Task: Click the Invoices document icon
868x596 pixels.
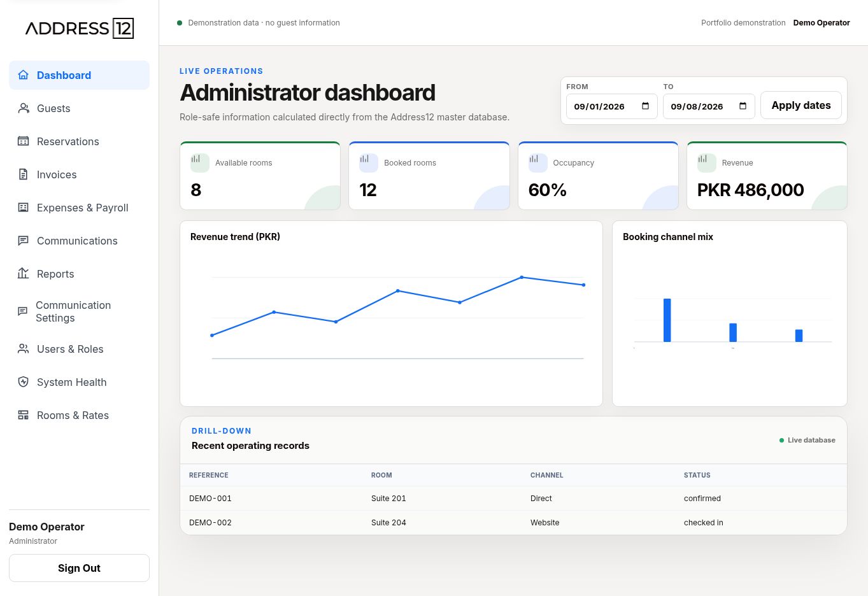Action: (24, 174)
